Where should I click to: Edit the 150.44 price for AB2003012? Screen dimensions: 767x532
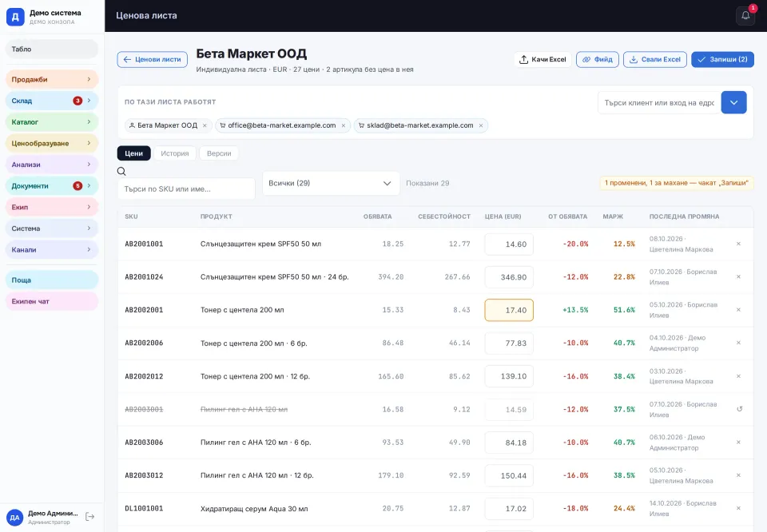pyautogui.click(x=509, y=476)
